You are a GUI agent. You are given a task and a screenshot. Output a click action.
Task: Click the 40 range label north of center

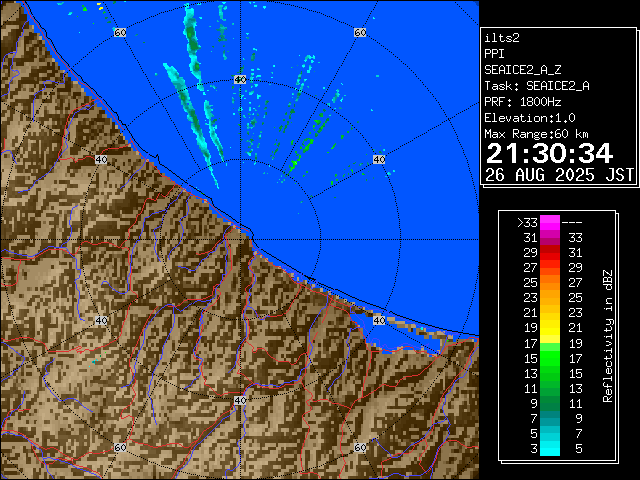tap(240, 79)
